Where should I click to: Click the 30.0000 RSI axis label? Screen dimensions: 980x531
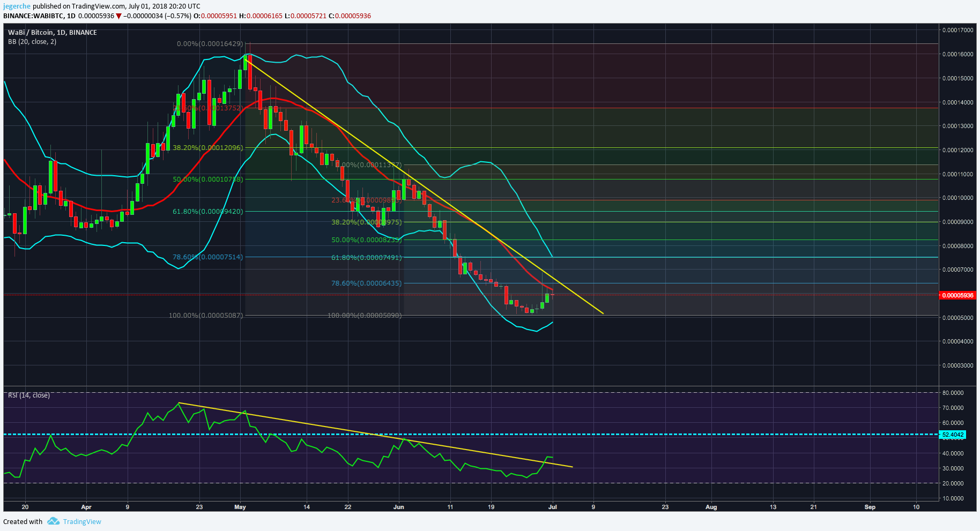point(953,468)
